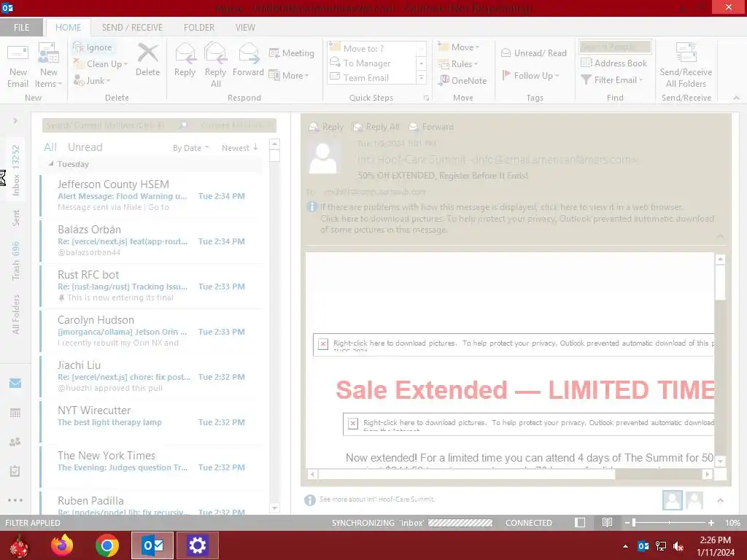Open the Address Book

[614, 63]
